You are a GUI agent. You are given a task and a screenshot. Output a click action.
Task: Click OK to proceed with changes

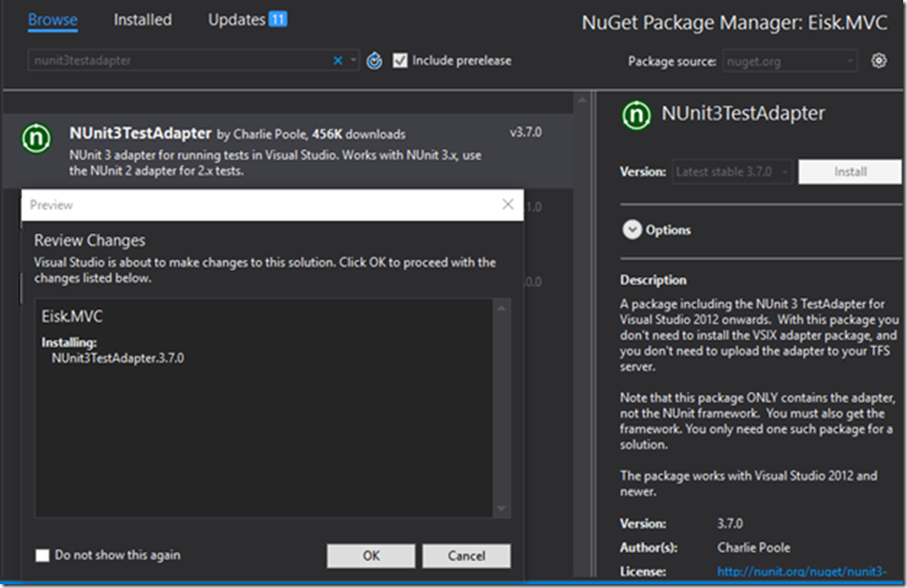[x=371, y=555]
